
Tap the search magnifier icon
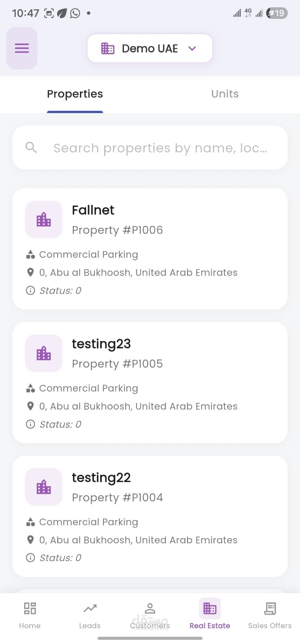(x=31, y=148)
